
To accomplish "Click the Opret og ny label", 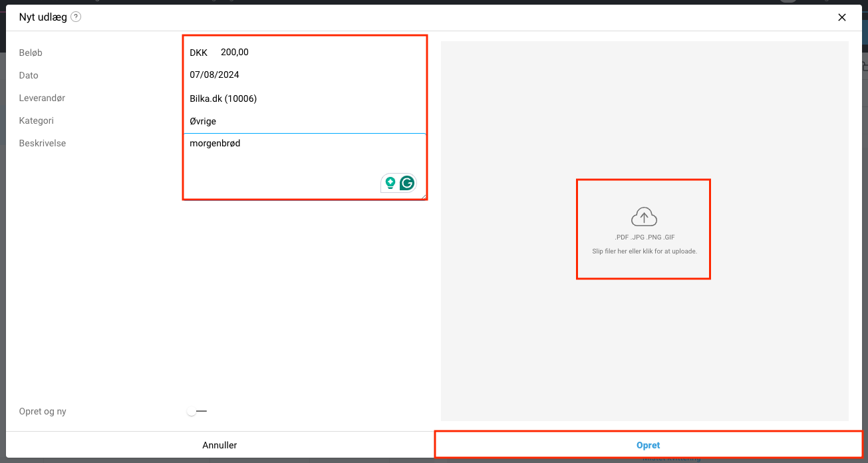I will (43, 411).
